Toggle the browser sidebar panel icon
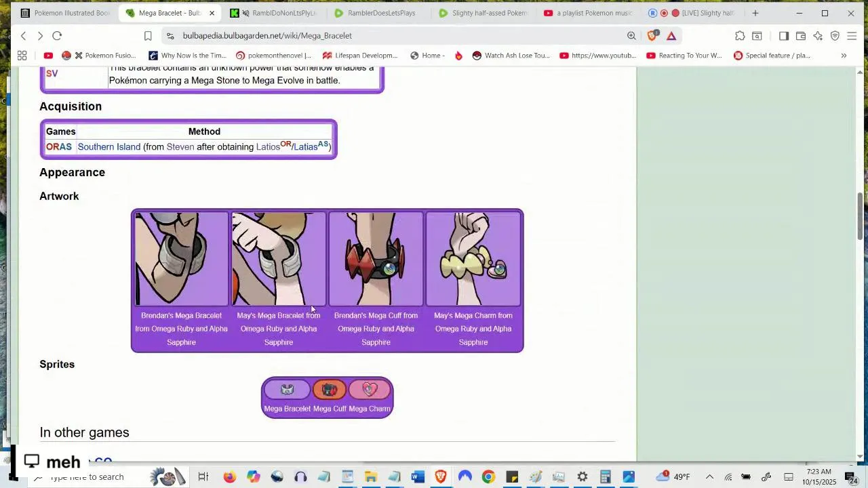Image resolution: width=868 pixels, height=488 pixels. [783, 36]
